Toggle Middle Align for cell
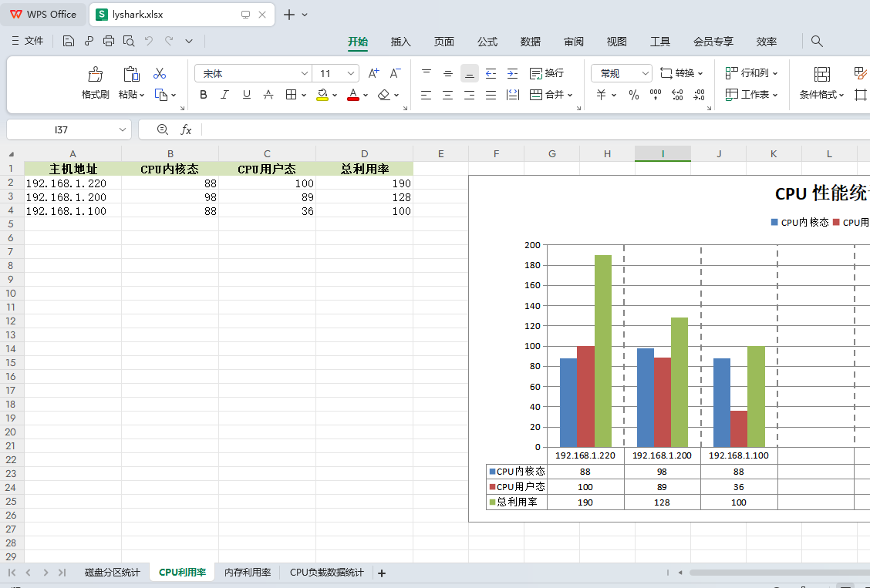870x588 pixels. click(448, 73)
